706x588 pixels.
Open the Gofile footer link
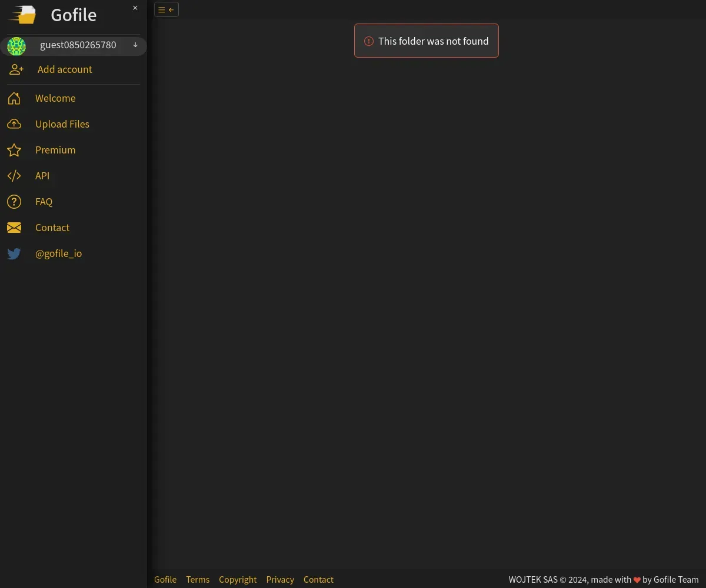165,580
